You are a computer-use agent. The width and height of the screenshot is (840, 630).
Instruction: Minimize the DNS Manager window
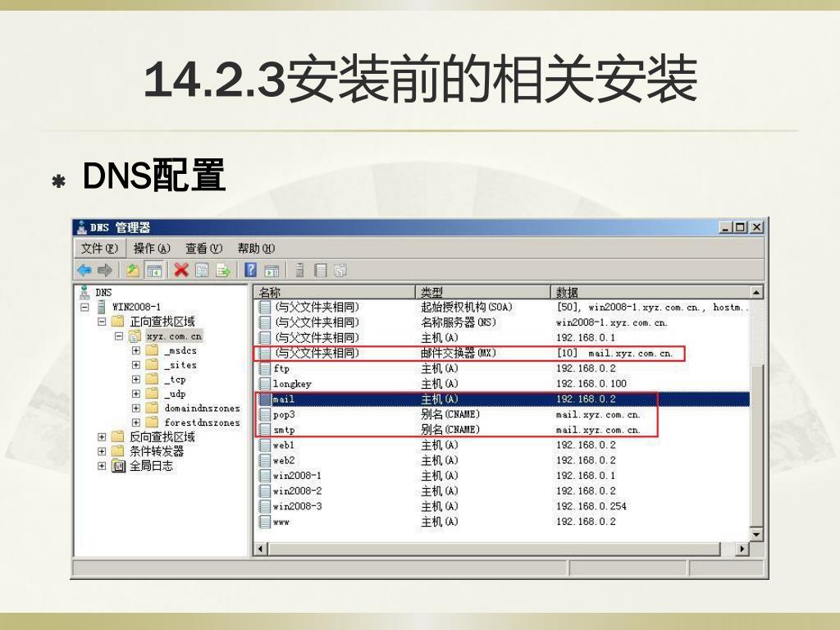pos(726,227)
